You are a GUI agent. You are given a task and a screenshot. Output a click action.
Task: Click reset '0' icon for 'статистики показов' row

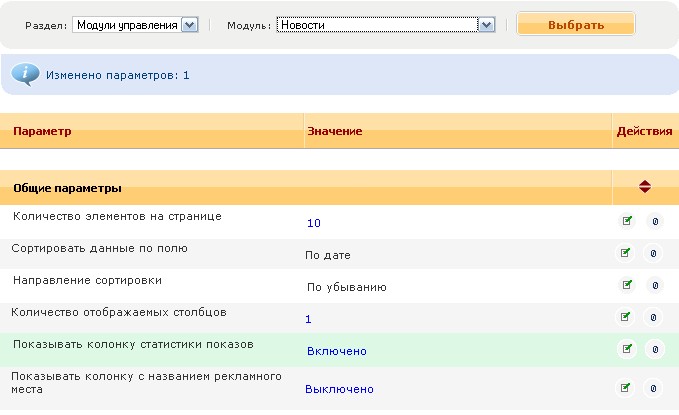[x=653, y=349]
